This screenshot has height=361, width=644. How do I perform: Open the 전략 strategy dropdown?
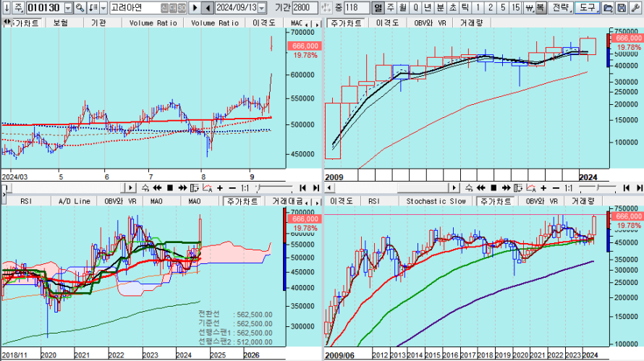(x=561, y=7)
